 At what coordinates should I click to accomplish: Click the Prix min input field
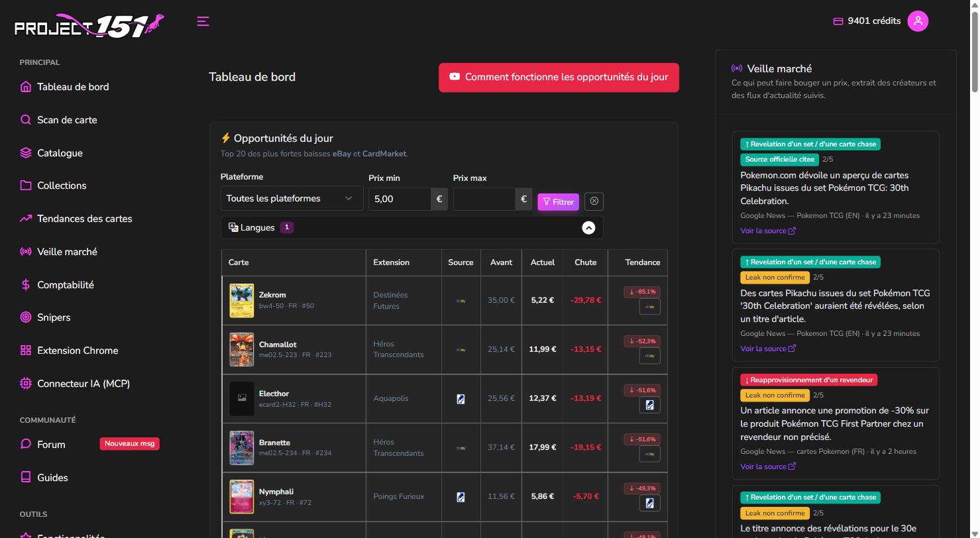(x=400, y=199)
